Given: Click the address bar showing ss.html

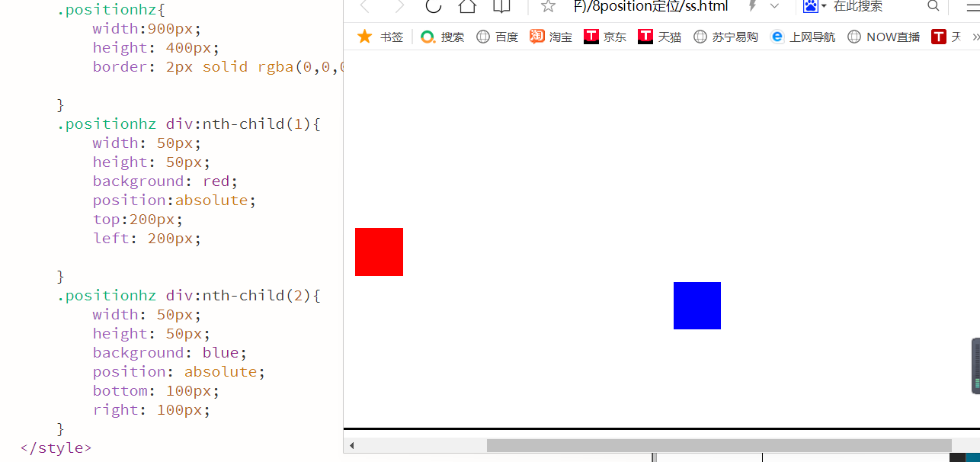Looking at the screenshot, I should [651, 6].
